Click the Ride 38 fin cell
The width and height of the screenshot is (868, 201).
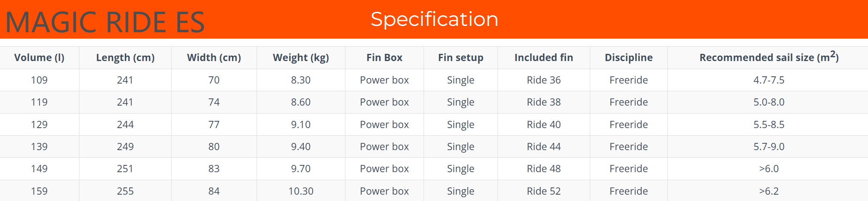pos(544,102)
